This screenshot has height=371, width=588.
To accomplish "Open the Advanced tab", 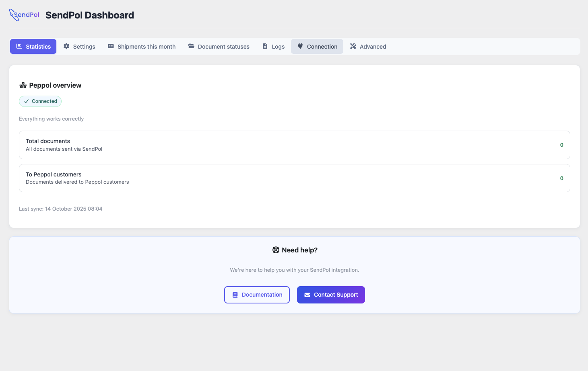I will click(x=367, y=46).
